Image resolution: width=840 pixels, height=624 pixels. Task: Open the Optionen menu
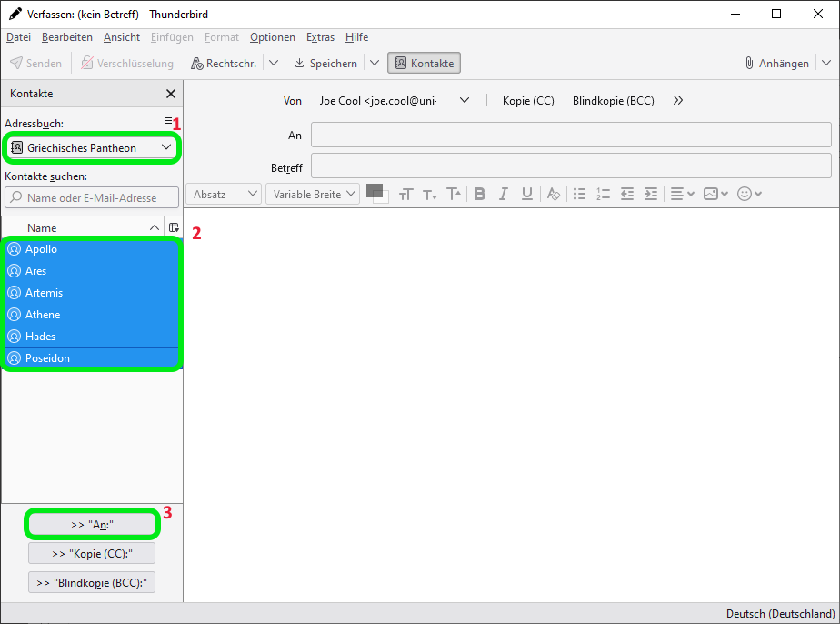[273, 37]
